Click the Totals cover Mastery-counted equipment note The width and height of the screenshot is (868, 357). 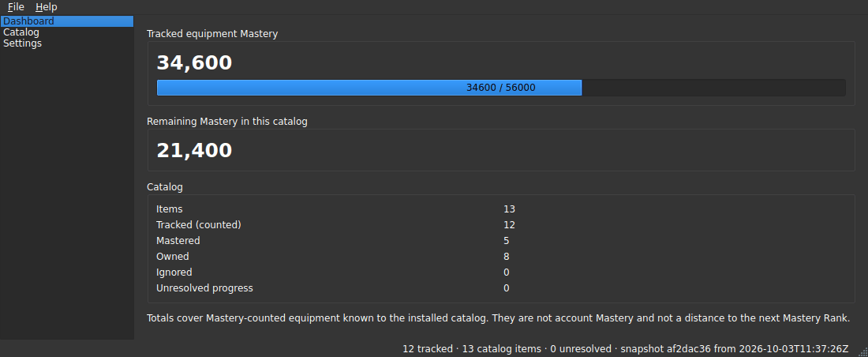[x=498, y=318]
